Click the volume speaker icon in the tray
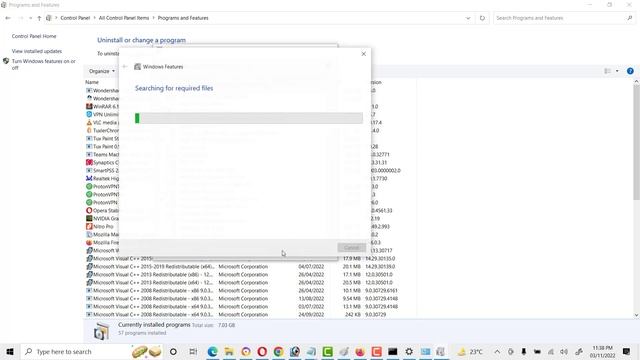Image resolution: width=640 pixels, height=360 pixels. (564, 351)
